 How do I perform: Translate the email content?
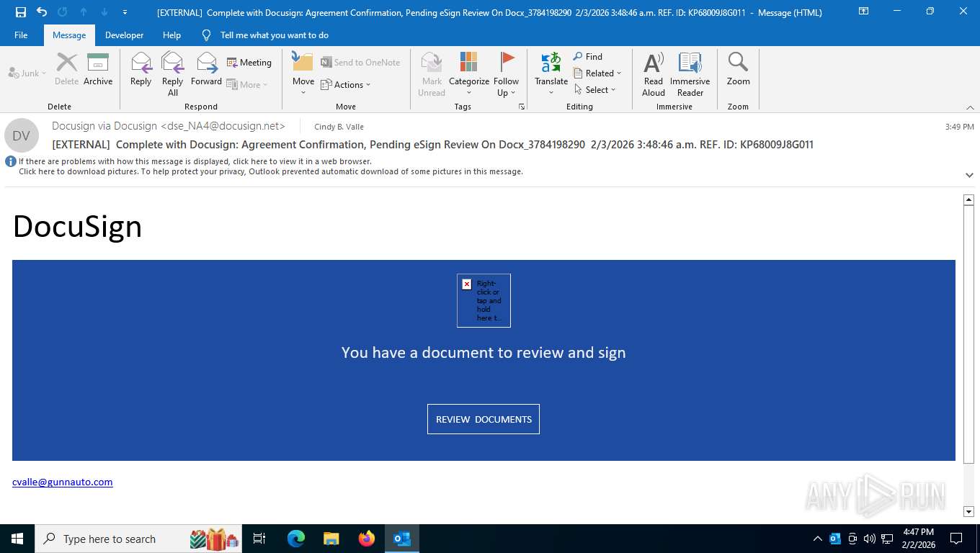point(551,74)
